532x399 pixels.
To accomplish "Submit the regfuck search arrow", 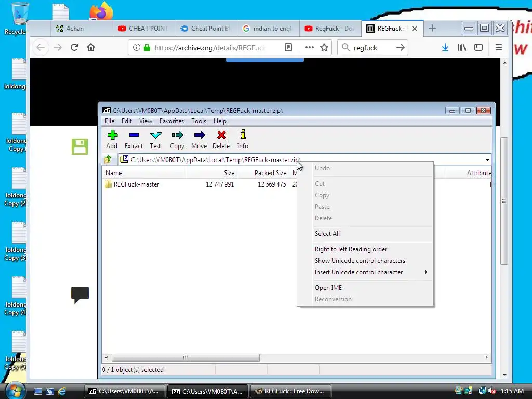I will (401, 47).
